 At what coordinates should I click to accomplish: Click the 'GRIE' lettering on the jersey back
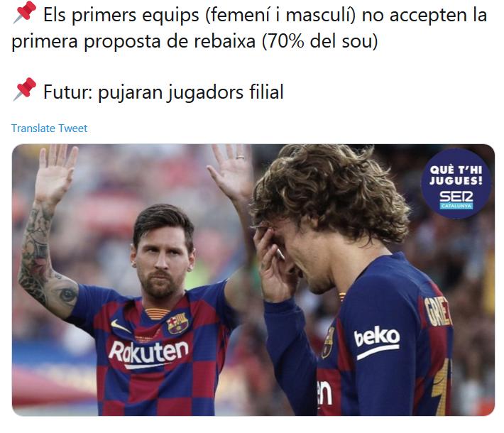coord(437,312)
